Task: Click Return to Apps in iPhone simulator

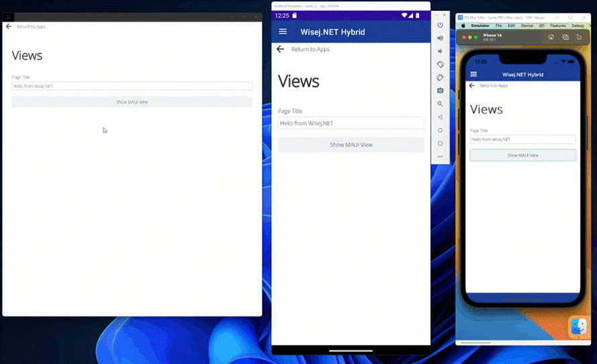Action: 494,86
